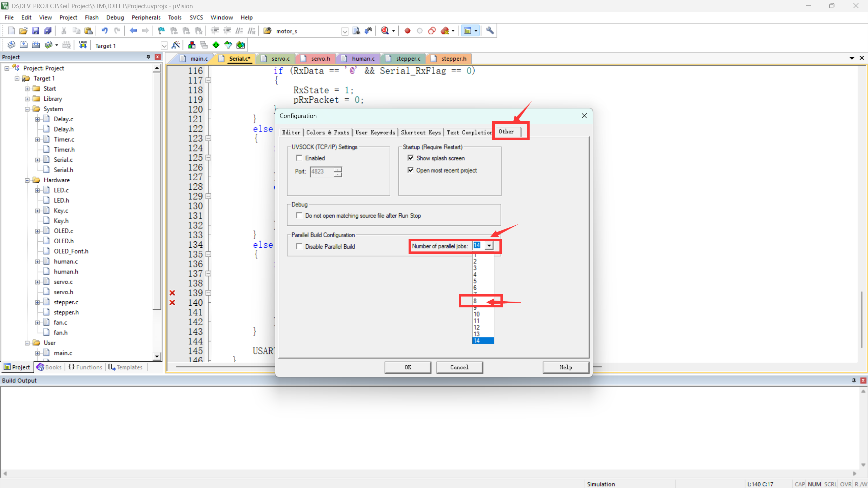This screenshot has height=488, width=868.
Task: Click the Save file toolbar icon
Action: pos(35,31)
